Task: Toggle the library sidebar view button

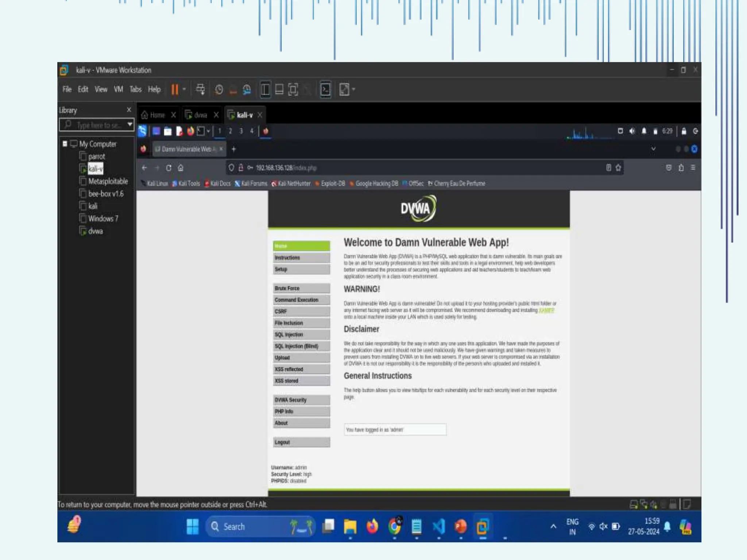Action: pyautogui.click(x=265, y=89)
